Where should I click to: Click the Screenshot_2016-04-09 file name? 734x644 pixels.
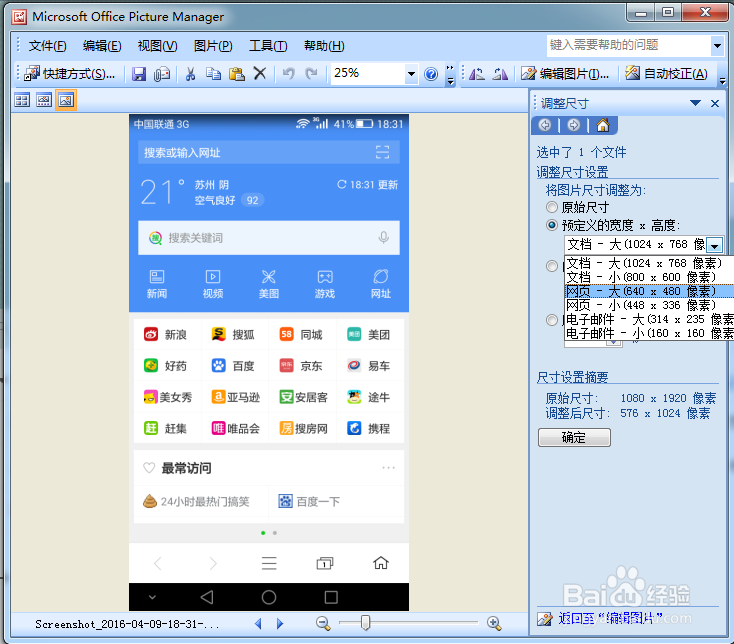click(x=127, y=624)
